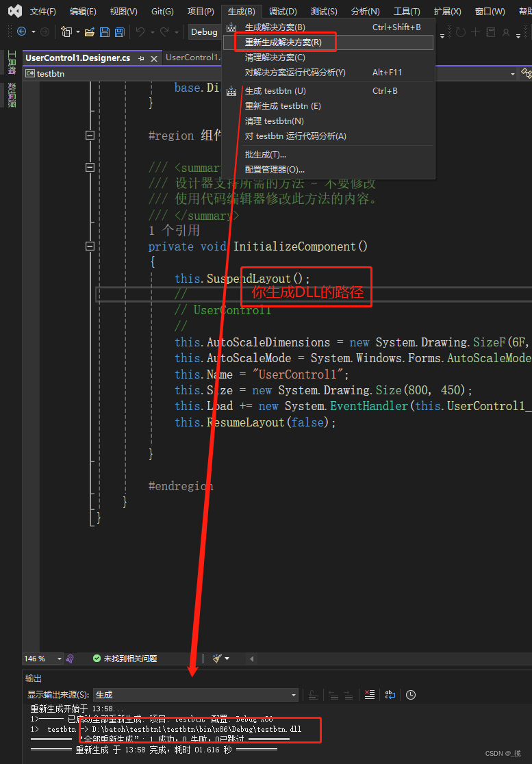532x764 pixels.
Task: Open the 文件(F) menu
Action: click(x=43, y=11)
